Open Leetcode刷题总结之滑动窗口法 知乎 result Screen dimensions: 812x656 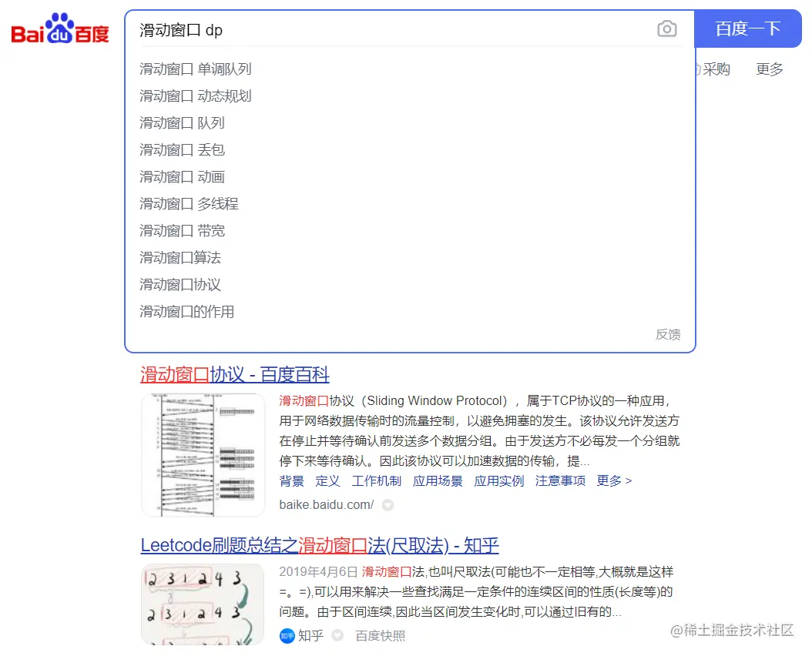[320, 545]
